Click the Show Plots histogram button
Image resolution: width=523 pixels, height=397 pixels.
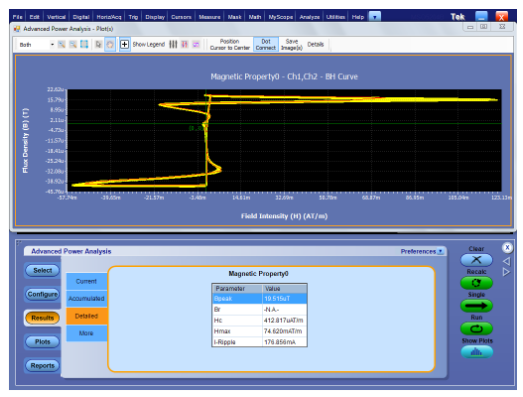477,352
